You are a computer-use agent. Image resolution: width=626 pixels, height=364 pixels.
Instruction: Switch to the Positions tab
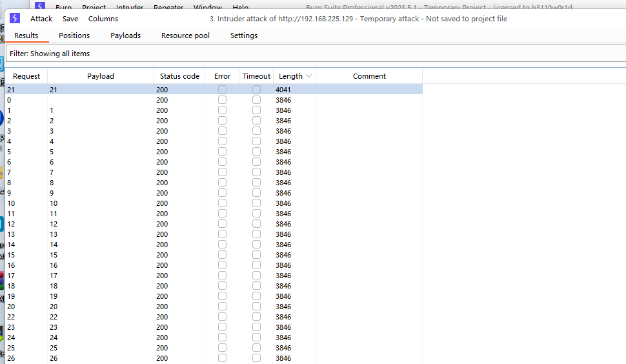coord(74,35)
